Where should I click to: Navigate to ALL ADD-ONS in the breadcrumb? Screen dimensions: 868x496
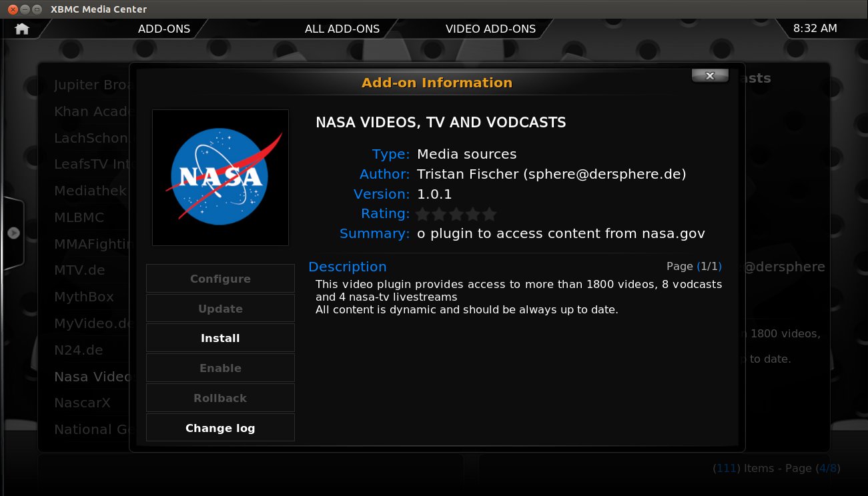342,29
